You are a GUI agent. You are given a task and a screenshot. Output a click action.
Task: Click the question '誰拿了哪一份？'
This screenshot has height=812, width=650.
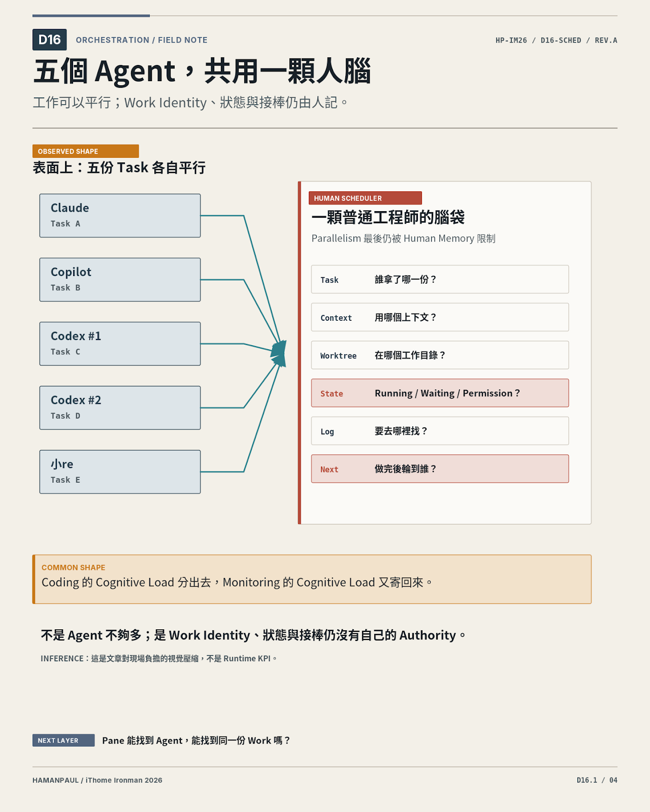tap(406, 280)
